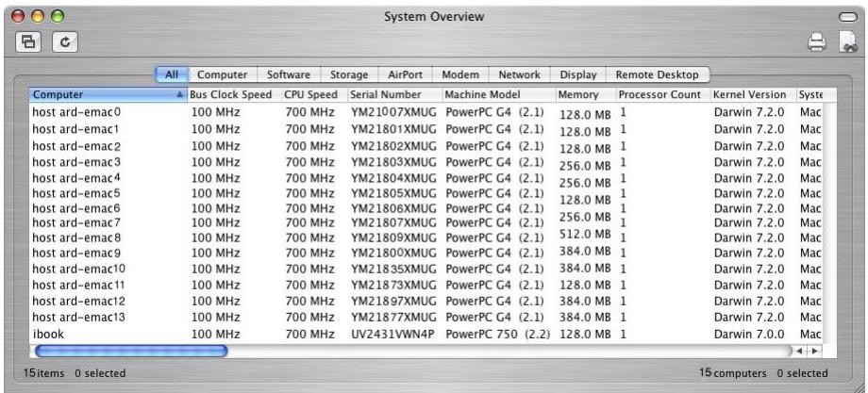Open the AirPort tab

405,74
